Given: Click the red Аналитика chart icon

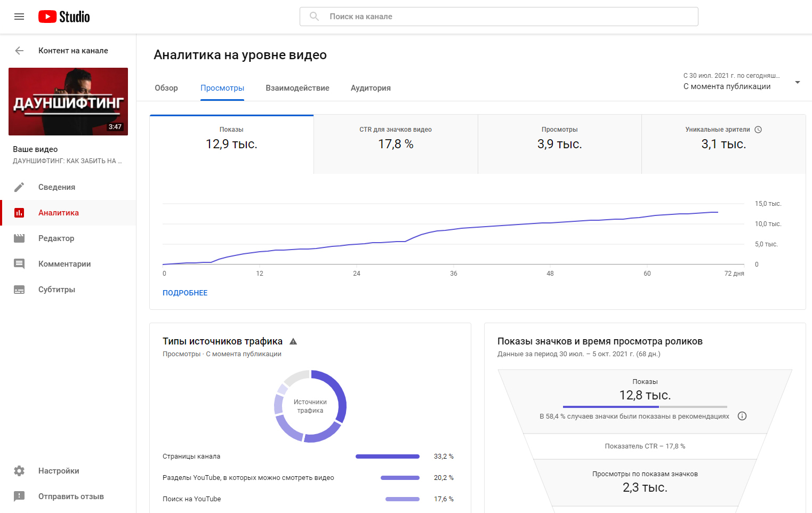Looking at the screenshot, I should pyautogui.click(x=19, y=213).
